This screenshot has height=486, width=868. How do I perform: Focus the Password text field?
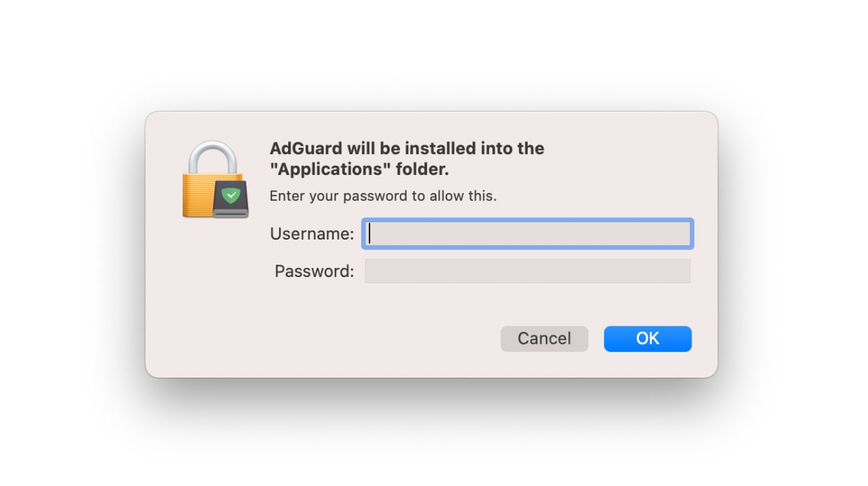coord(528,271)
